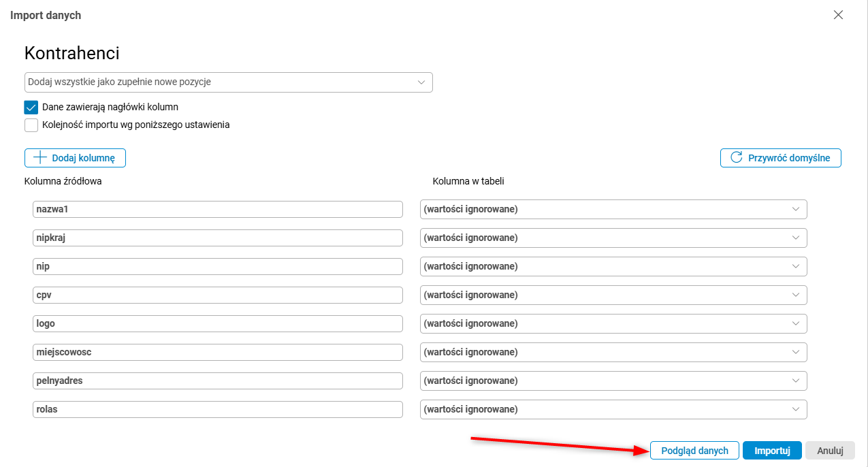Click the Podgląd danych button
Viewport: 868px width, 467px height.
point(694,451)
